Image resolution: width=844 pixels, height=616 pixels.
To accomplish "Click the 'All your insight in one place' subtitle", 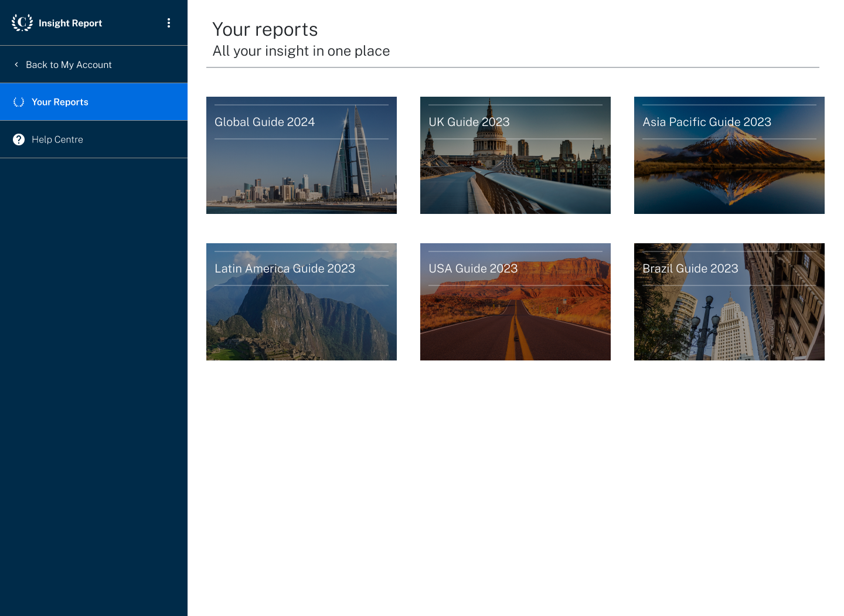I will point(301,51).
